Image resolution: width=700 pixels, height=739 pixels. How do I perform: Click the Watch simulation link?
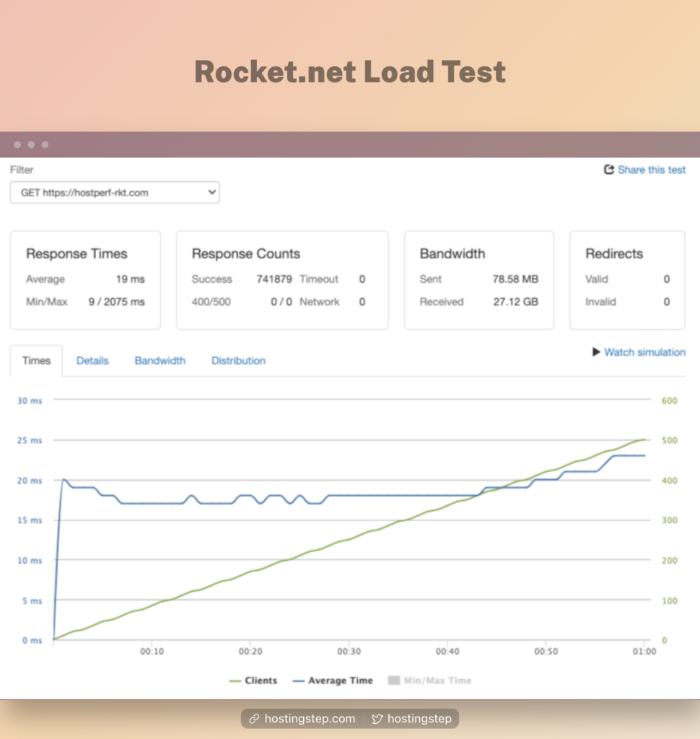[x=645, y=352]
